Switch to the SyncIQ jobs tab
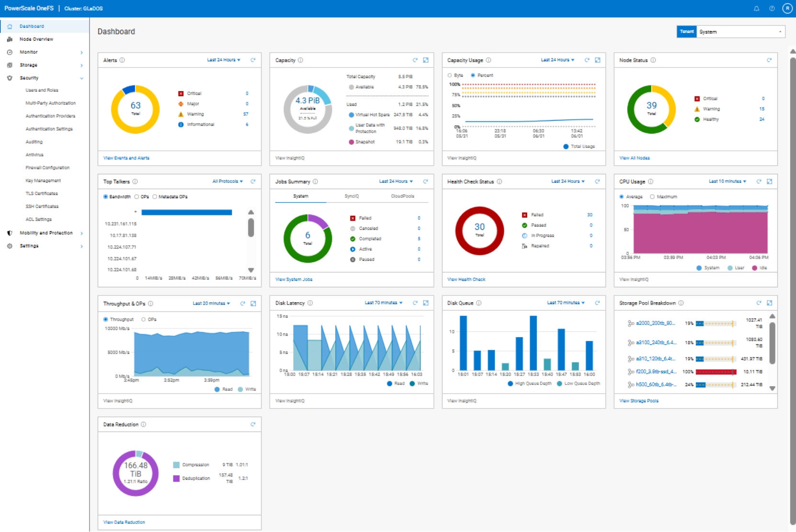Screen dimensions: 796x532 (352, 196)
